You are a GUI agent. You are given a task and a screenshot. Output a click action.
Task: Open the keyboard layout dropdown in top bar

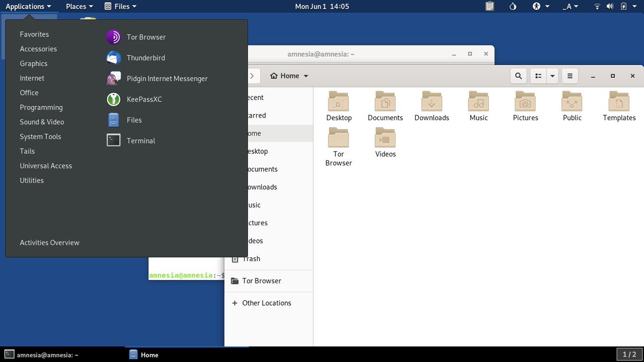pyautogui.click(x=570, y=6)
